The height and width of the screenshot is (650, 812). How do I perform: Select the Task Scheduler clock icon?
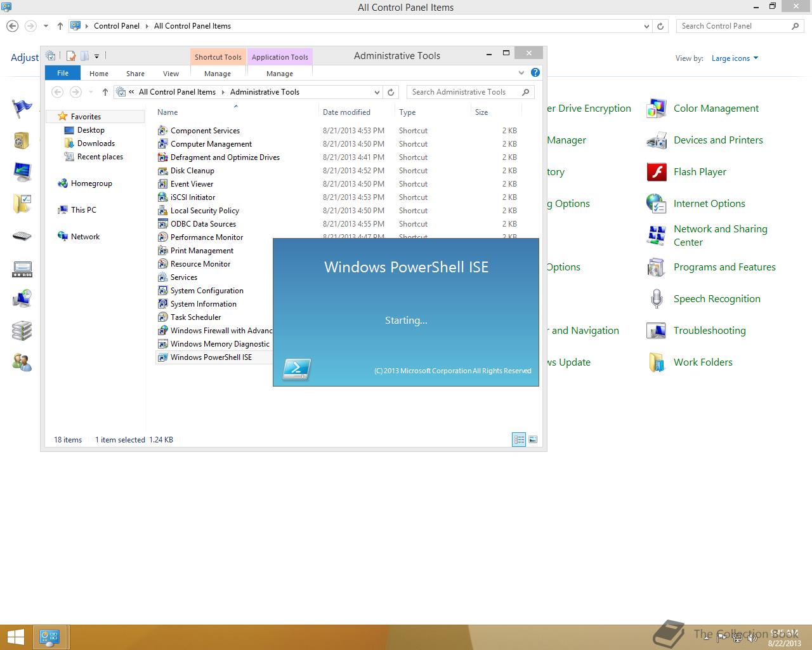tap(163, 317)
